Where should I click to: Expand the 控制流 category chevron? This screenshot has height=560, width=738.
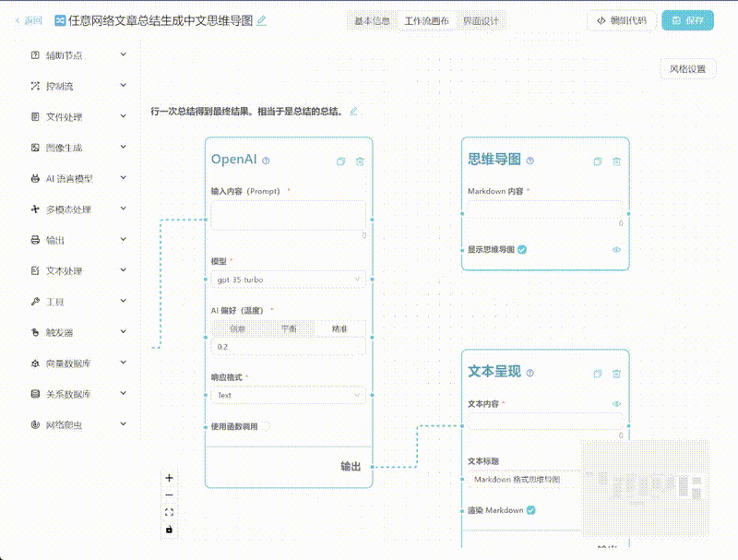pos(124,85)
